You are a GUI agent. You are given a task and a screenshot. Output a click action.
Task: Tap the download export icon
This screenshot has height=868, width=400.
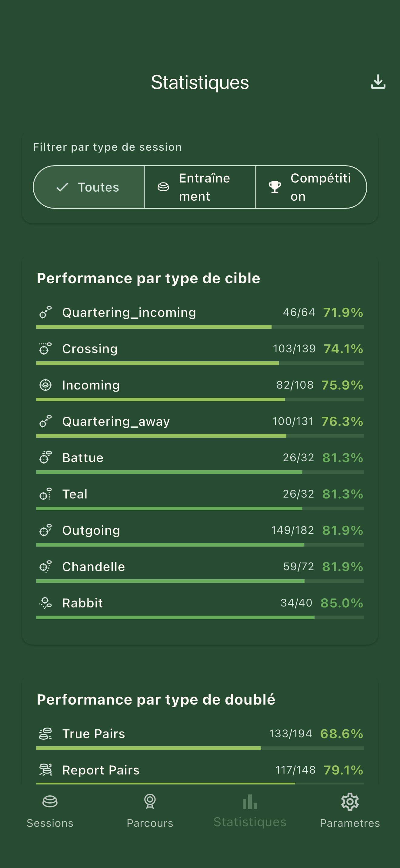click(378, 82)
